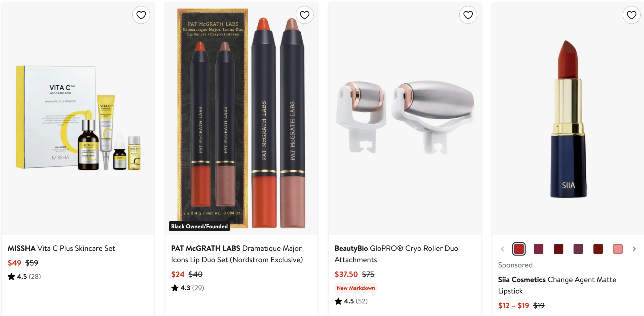The height and width of the screenshot is (316, 644).
Task: Show next lipstick color swatches
Action: pos(634,249)
